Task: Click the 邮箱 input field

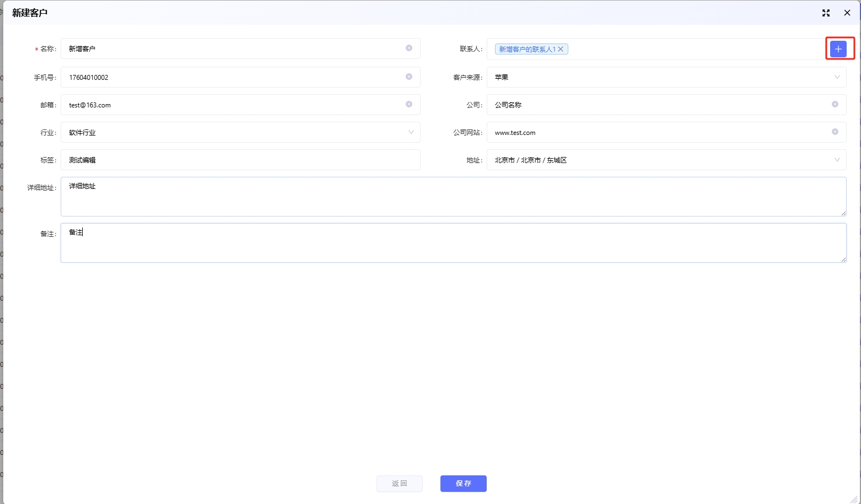Action: click(232, 105)
